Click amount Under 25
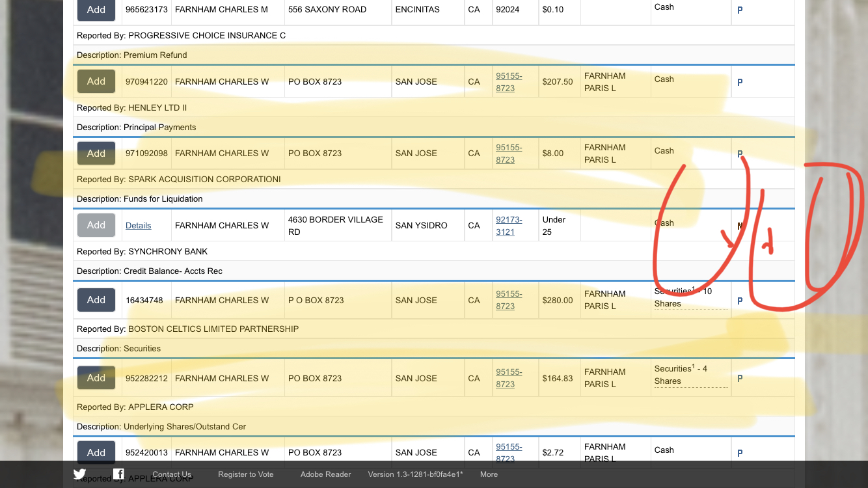868x488 pixels. coord(554,225)
